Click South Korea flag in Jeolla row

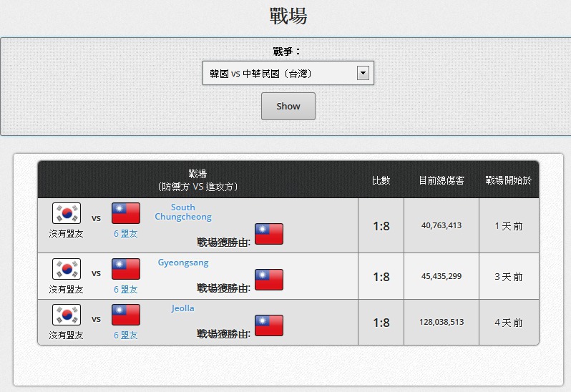point(67,315)
